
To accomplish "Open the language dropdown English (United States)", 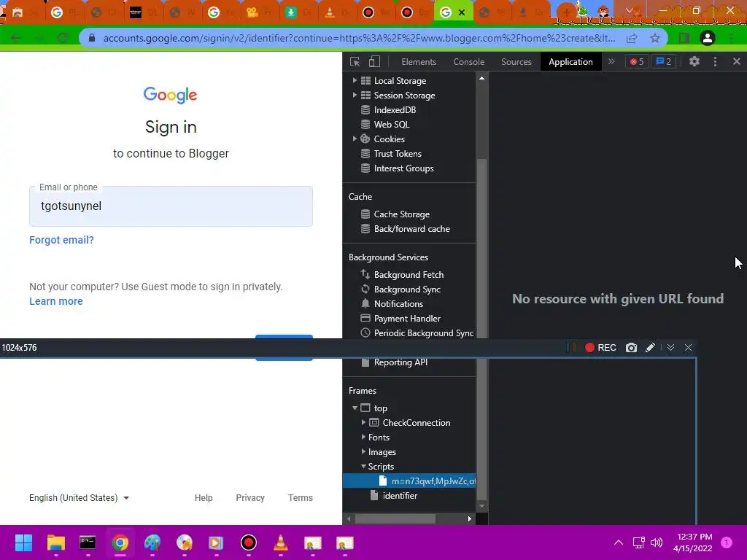I will tap(79, 497).
